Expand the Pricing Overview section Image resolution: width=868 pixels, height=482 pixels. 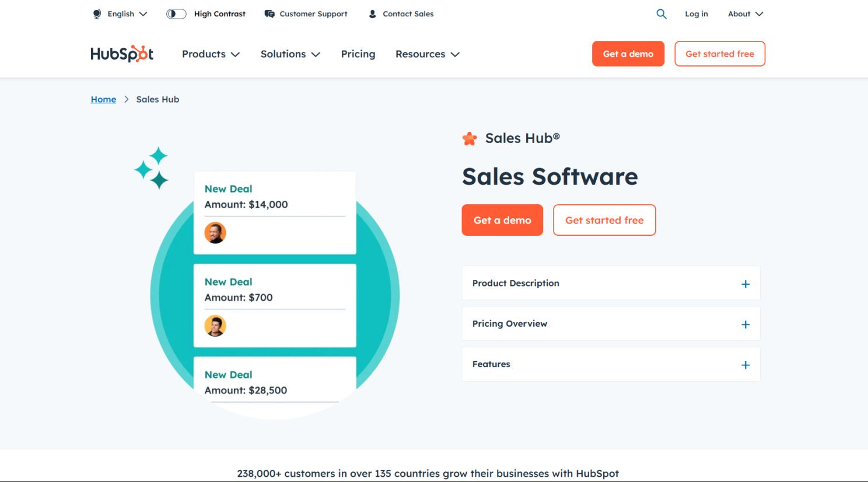point(611,324)
